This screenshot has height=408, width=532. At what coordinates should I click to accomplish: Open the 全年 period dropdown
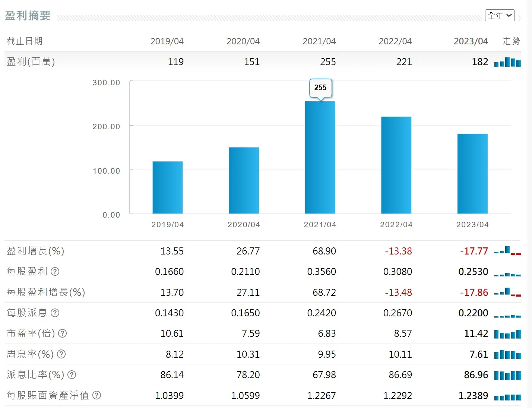pyautogui.click(x=500, y=15)
